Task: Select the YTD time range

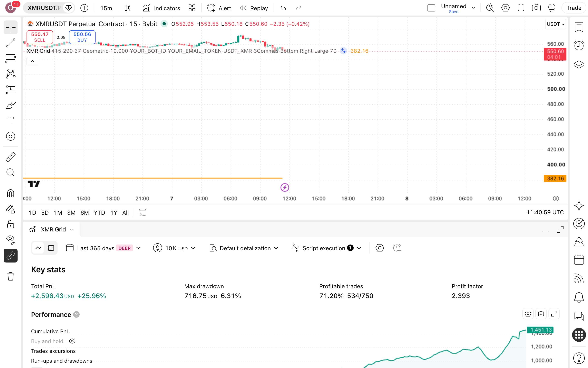Action: pos(99,212)
